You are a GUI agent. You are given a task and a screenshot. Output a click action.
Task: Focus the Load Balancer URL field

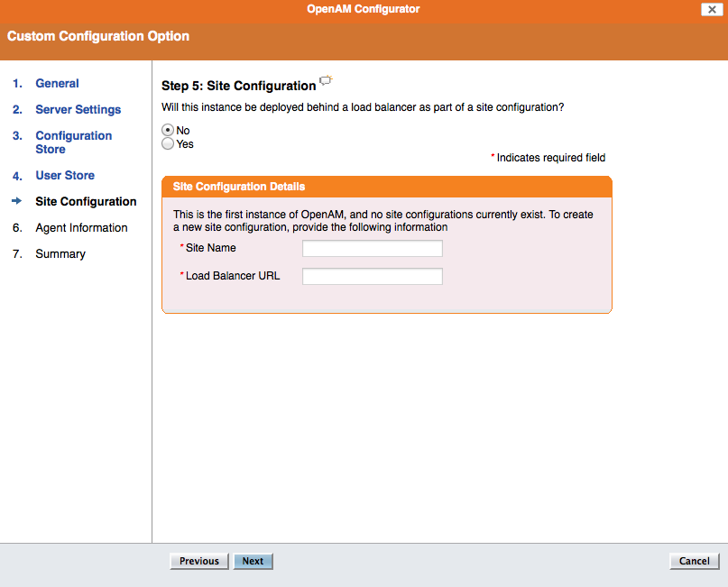click(373, 276)
